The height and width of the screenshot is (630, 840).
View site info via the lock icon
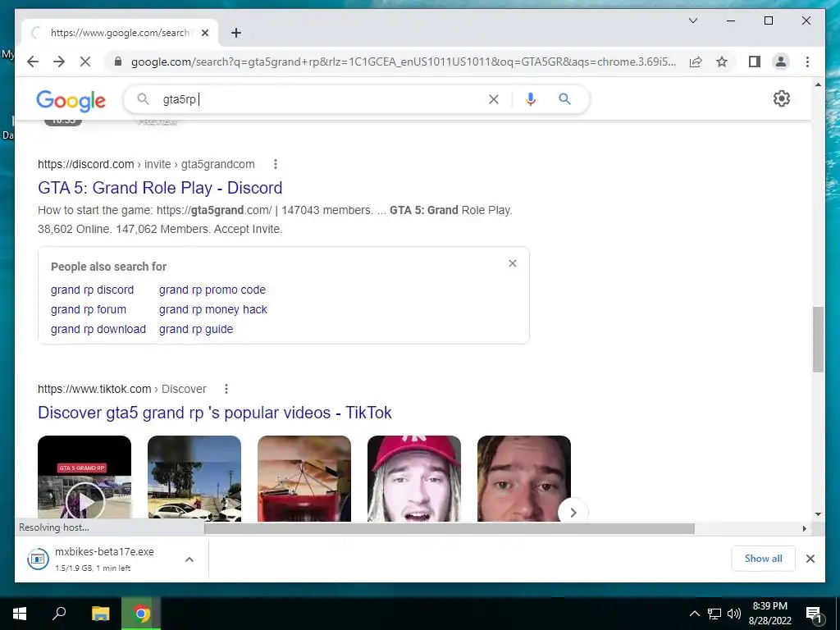pyautogui.click(x=118, y=62)
